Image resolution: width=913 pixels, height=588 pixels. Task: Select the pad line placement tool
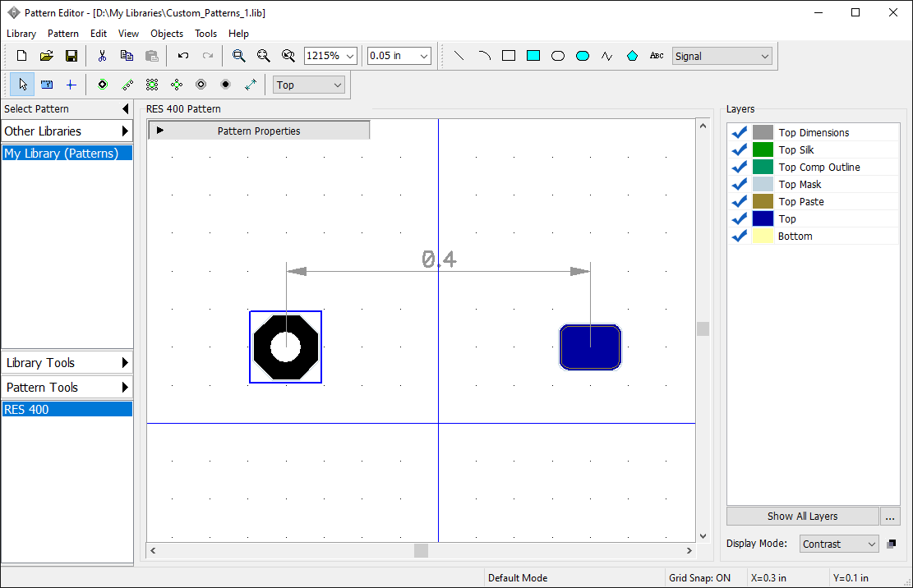coord(127,85)
